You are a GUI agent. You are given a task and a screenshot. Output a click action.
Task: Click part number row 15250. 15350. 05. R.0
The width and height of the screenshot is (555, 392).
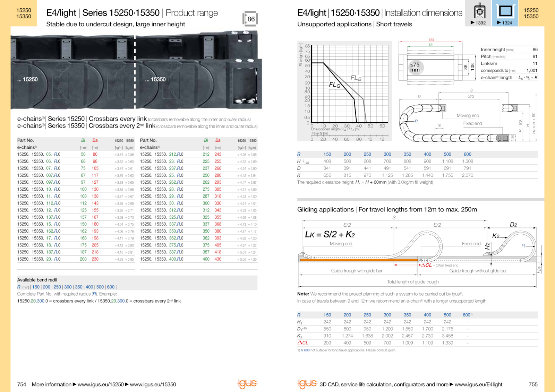76,155
